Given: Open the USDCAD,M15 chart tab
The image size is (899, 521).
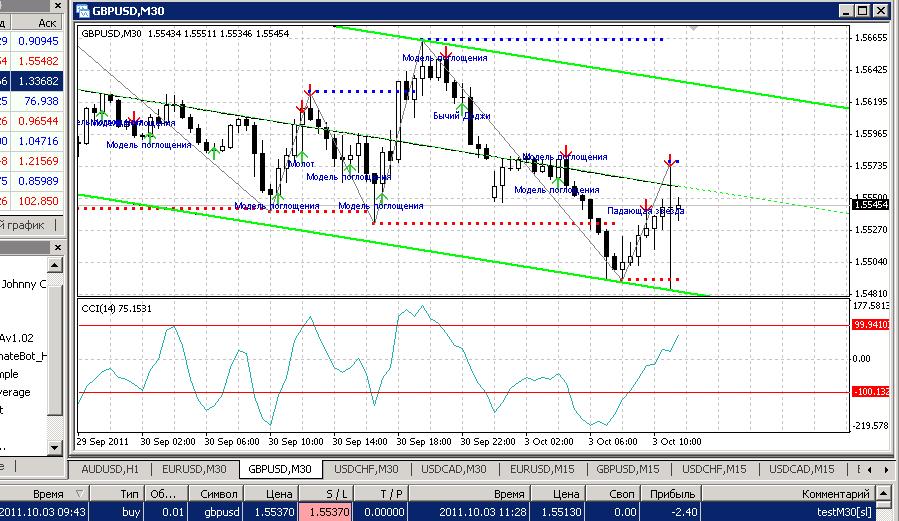Looking at the screenshot, I should (802, 469).
